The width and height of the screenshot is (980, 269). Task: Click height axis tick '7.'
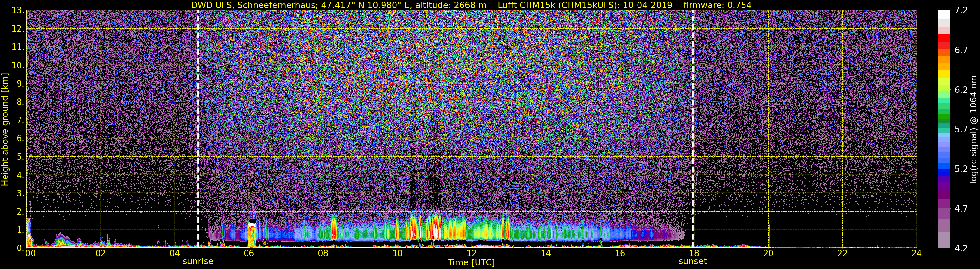click(x=20, y=120)
